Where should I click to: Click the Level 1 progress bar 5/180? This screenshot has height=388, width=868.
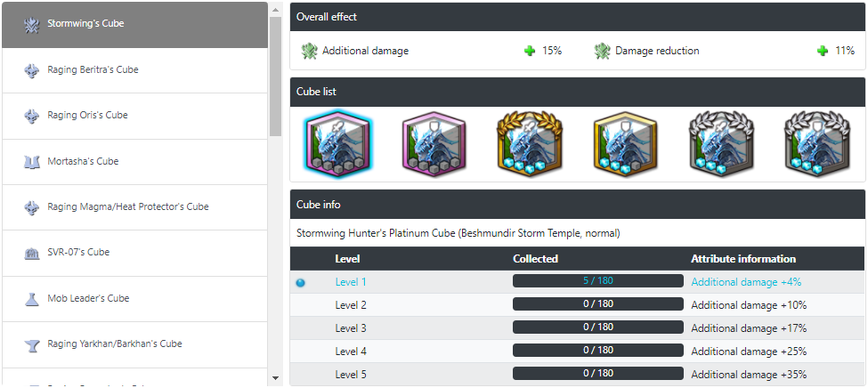coord(598,280)
